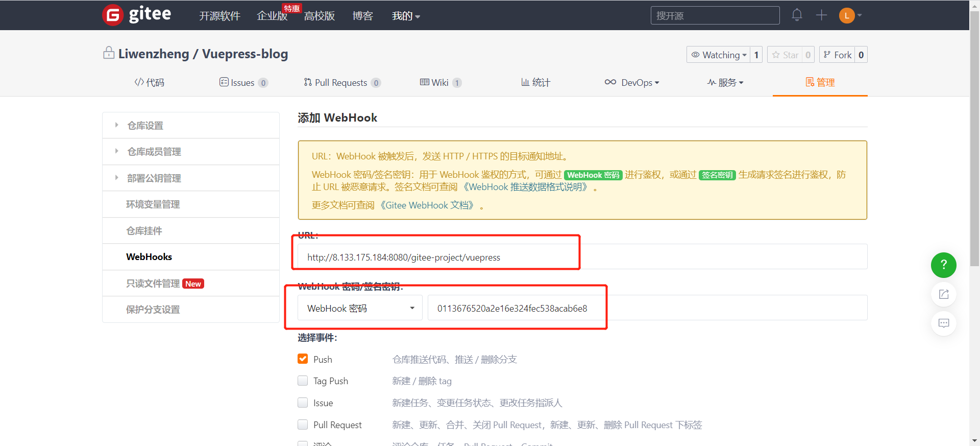This screenshot has height=446, width=980.
Task: Click the Fork button
Action: 838,55
